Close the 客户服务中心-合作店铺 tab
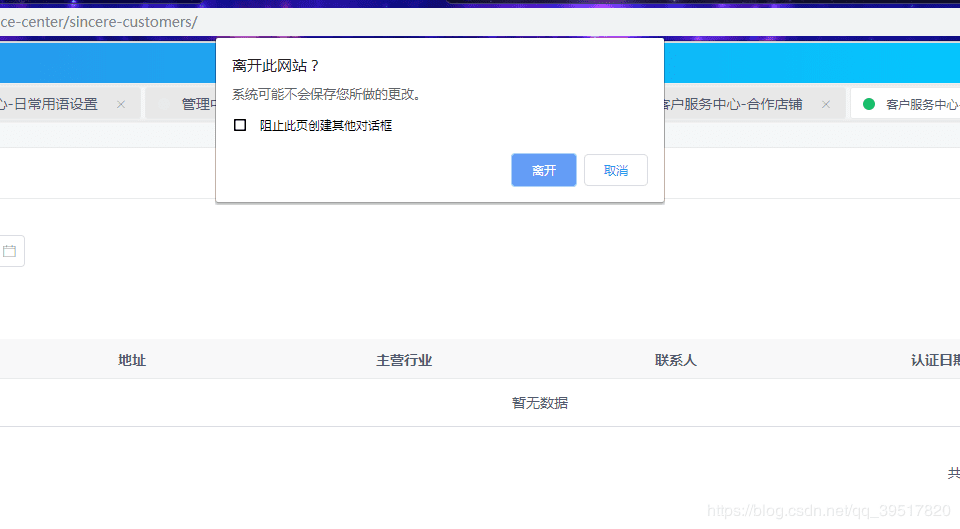Viewport: 960px width, 529px height. click(x=826, y=105)
